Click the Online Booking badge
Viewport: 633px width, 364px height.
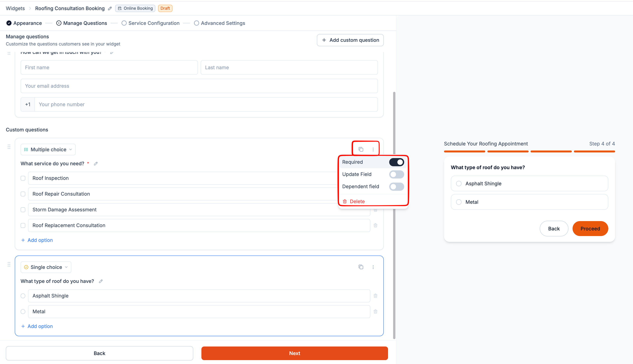click(x=135, y=9)
